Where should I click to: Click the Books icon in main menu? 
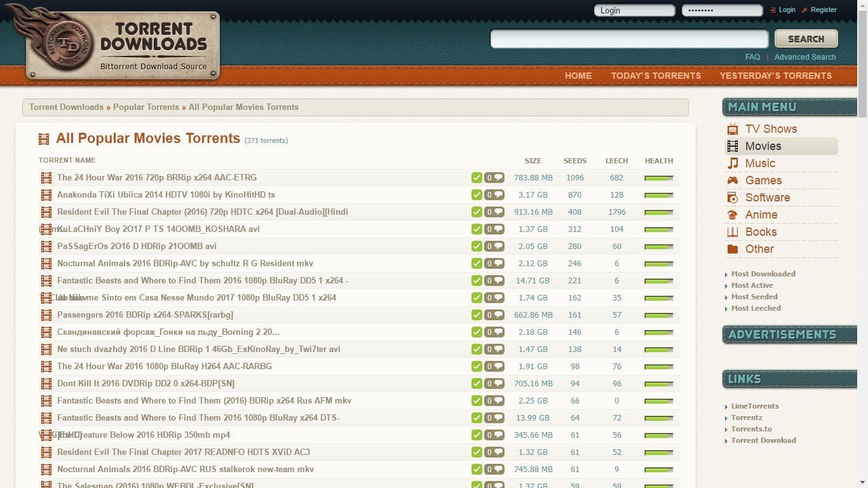(x=733, y=232)
